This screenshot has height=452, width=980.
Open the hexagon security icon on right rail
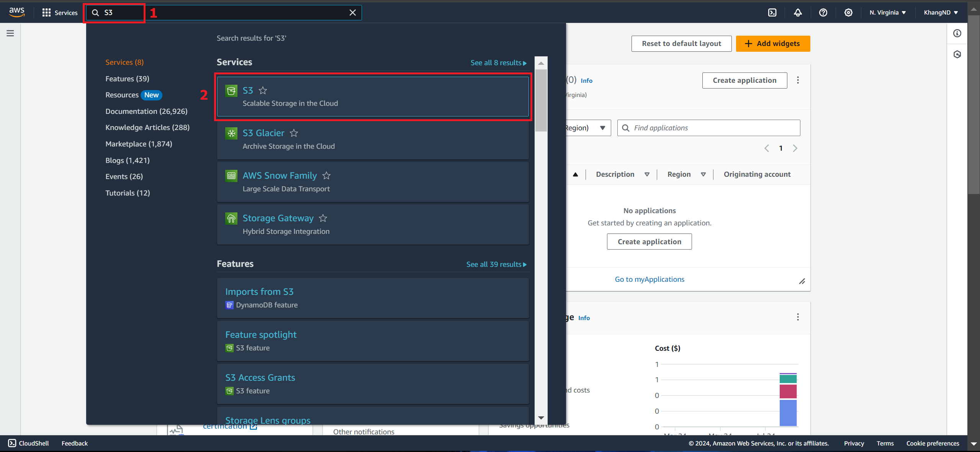pos(957,54)
